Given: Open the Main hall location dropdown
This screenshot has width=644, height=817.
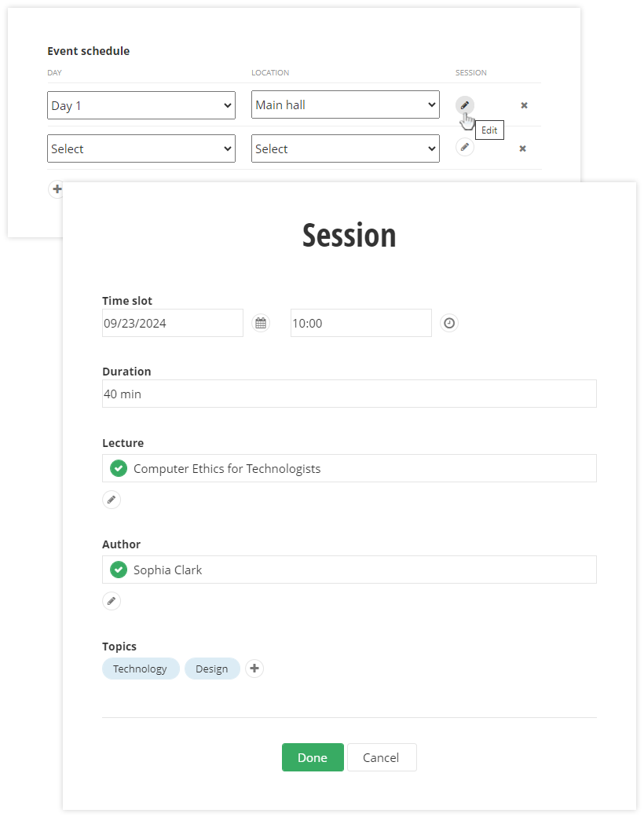Looking at the screenshot, I should pyautogui.click(x=346, y=105).
